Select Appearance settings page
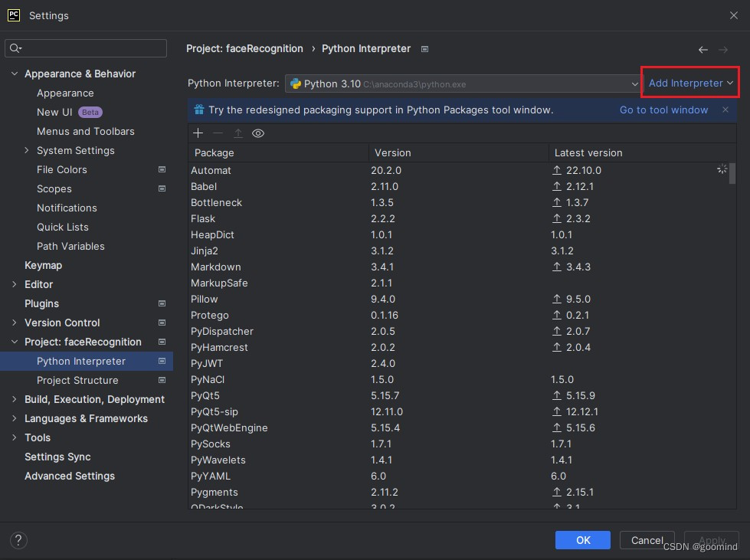 coord(65,93)
